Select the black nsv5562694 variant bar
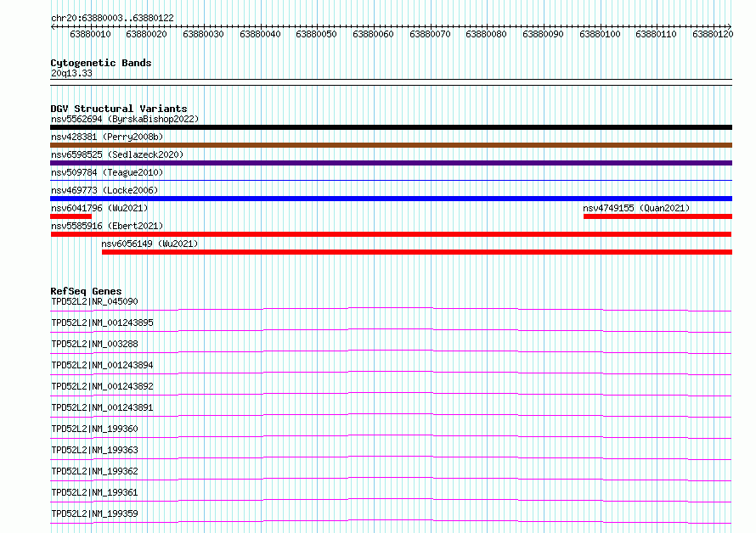Image resolution: width=756 pixels, height=533 pixels. pyautogui.click(x=391, y=127)
